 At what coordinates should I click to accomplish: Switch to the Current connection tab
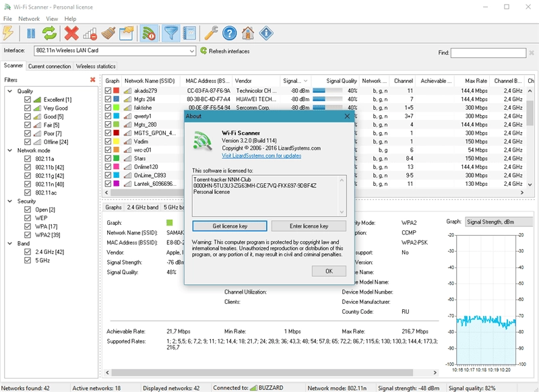point(49,66)
